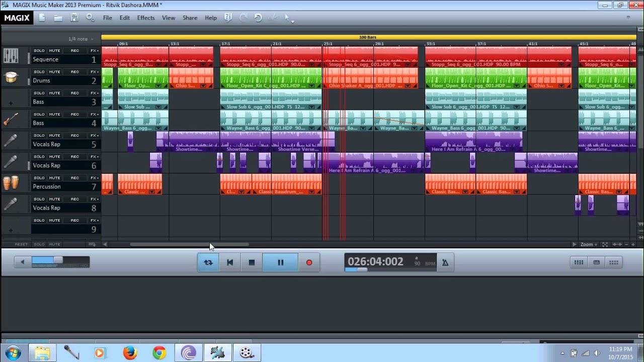Viewport: 644px width, 362px height.
Task: Click the Drums track drum icon
Action: click(11, 77)
